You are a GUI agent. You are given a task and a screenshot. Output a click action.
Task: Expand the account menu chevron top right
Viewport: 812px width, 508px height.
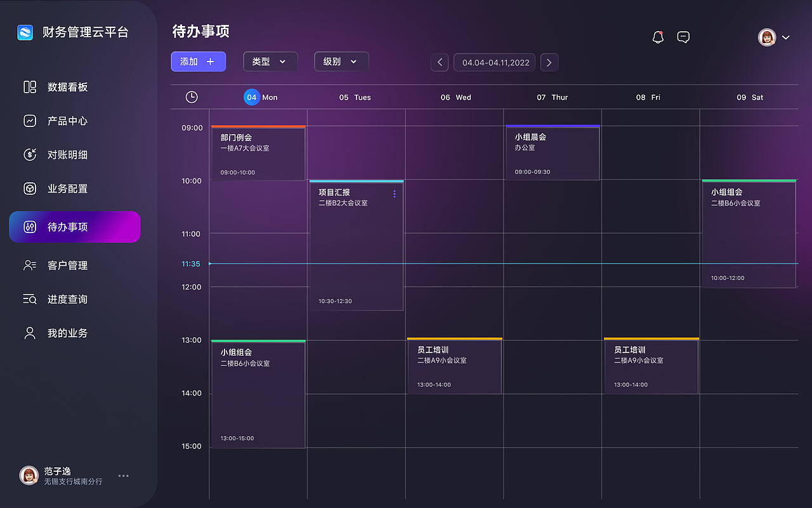(x=785, y=37)
